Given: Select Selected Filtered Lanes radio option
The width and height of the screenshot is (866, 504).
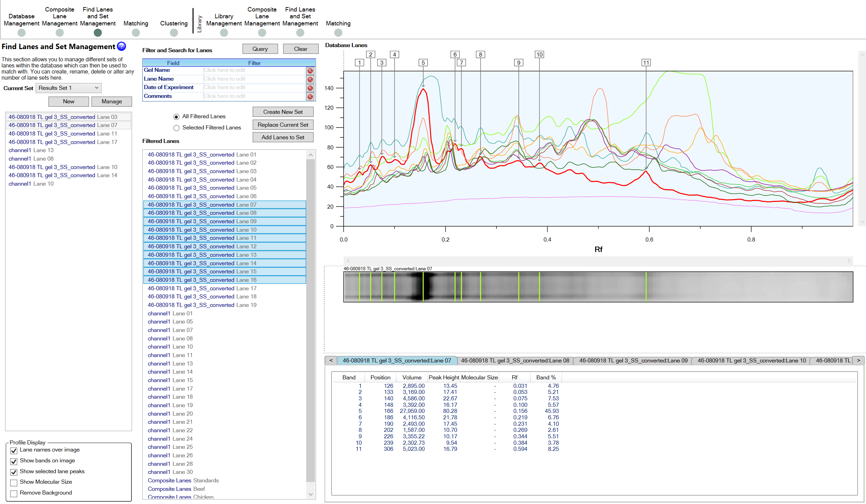Looking at the screenshot, I should click(x=176, y=128).
